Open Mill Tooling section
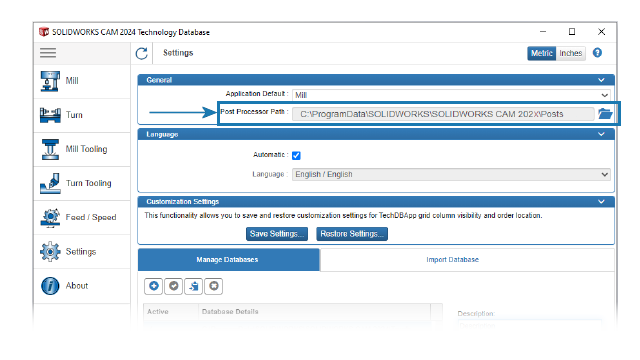 (82, 149)
